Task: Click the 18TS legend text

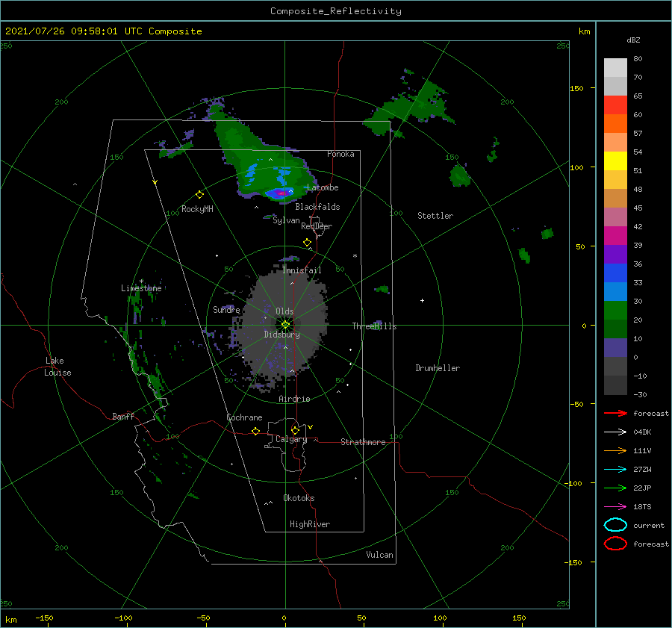Action: coord(642,507)
